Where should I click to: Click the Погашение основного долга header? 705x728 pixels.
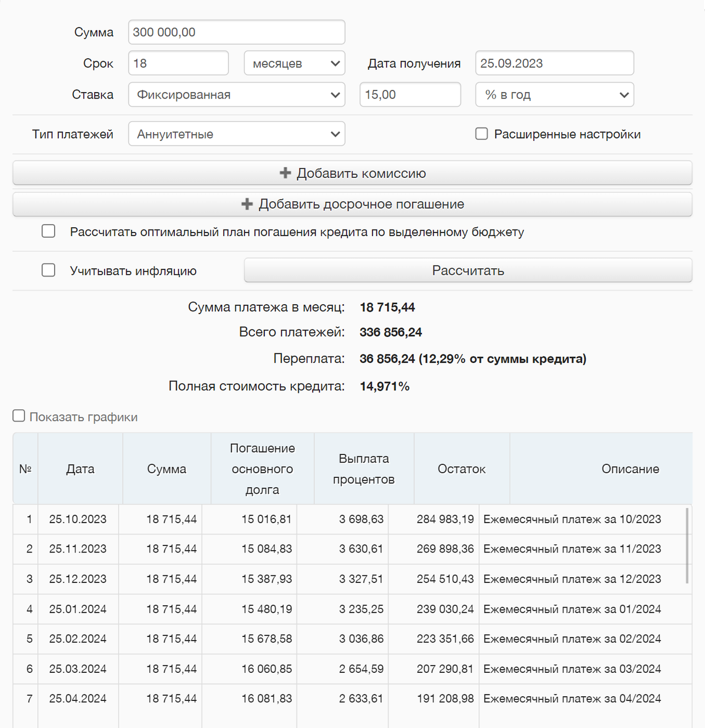point(262,469)
